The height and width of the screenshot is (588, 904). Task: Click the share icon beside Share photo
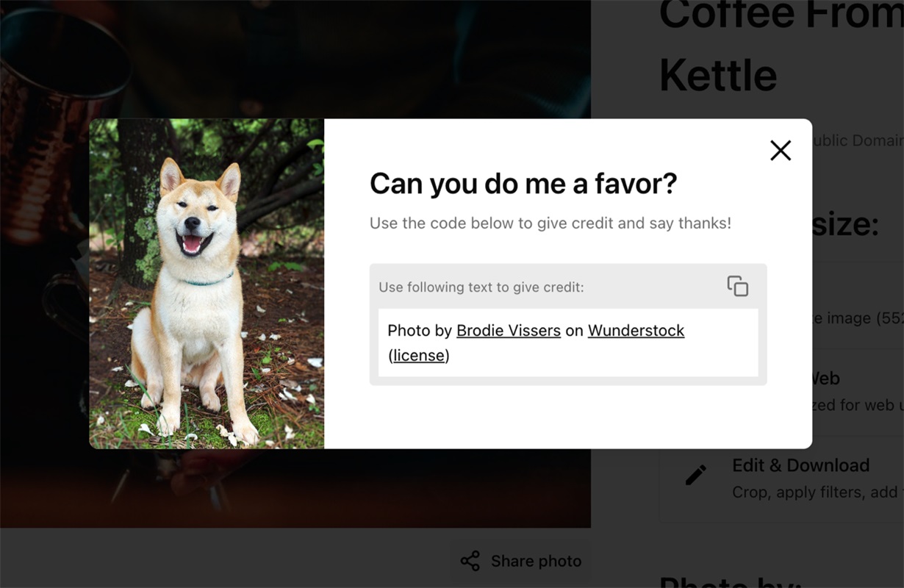point(470,561)
